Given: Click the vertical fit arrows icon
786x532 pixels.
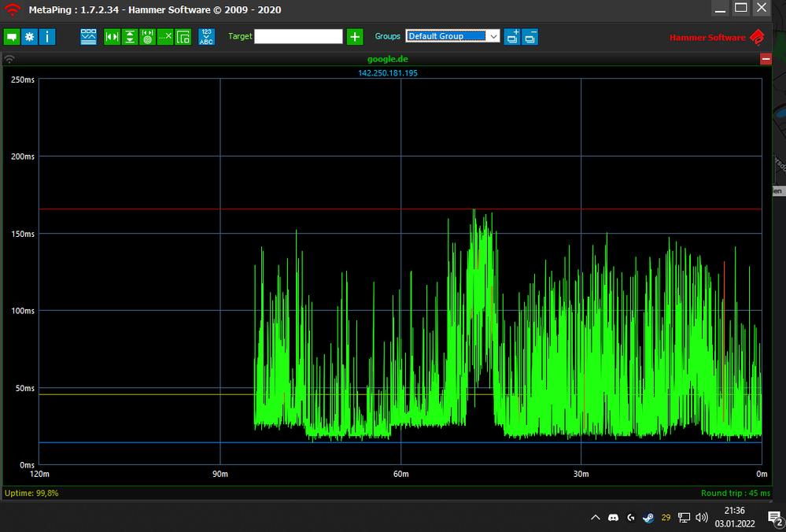Looking at the screenshot, I should (x=129, y=37).
